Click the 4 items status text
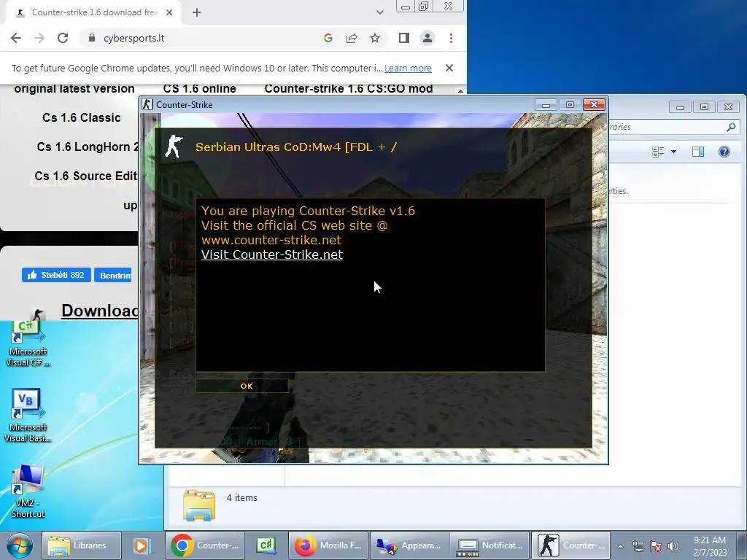Viewport: 747px width, 560px height. click(241, 497)
